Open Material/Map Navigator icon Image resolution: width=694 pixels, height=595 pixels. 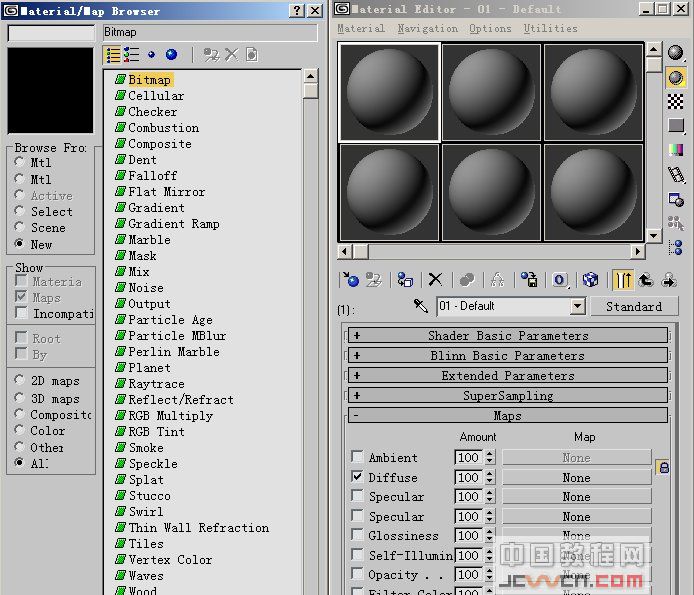675,247
